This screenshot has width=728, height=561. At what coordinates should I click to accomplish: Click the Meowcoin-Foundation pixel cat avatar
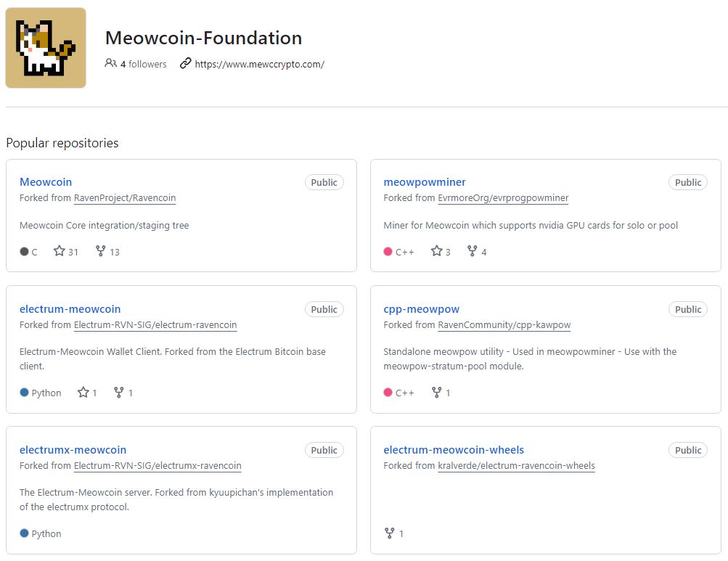[x=46, y=46]
